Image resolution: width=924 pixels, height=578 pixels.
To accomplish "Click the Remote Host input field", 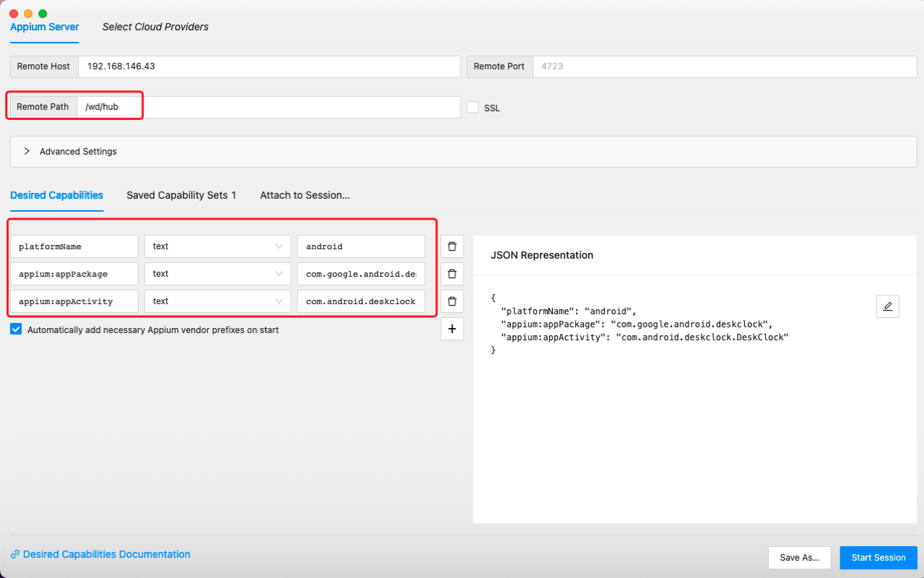I will click(x=269, y=66).
